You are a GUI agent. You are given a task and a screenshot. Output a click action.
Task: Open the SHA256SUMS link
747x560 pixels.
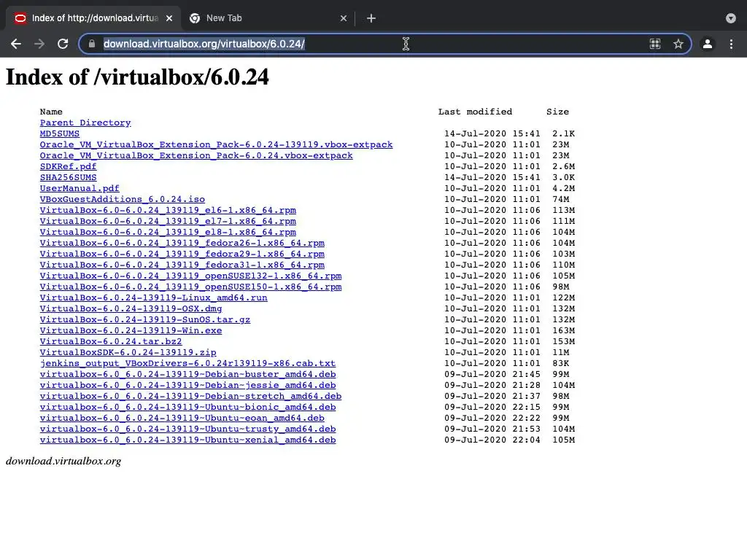point(68,178)
